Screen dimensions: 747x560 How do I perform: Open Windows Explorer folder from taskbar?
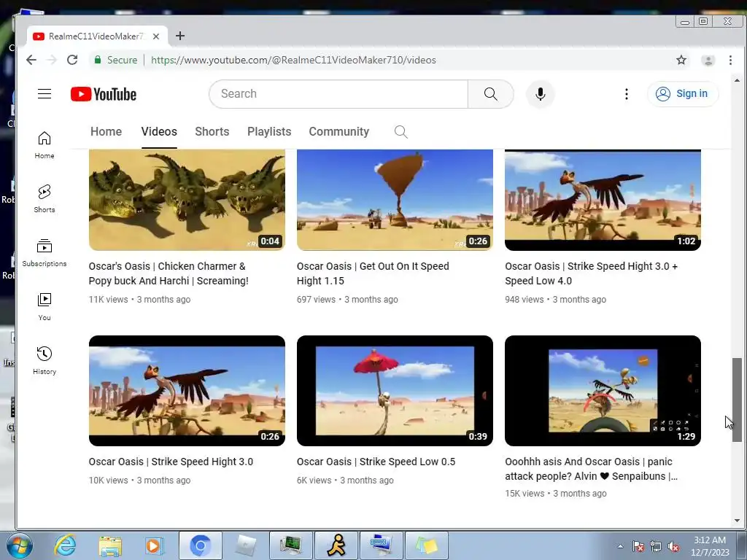point(110,545)
